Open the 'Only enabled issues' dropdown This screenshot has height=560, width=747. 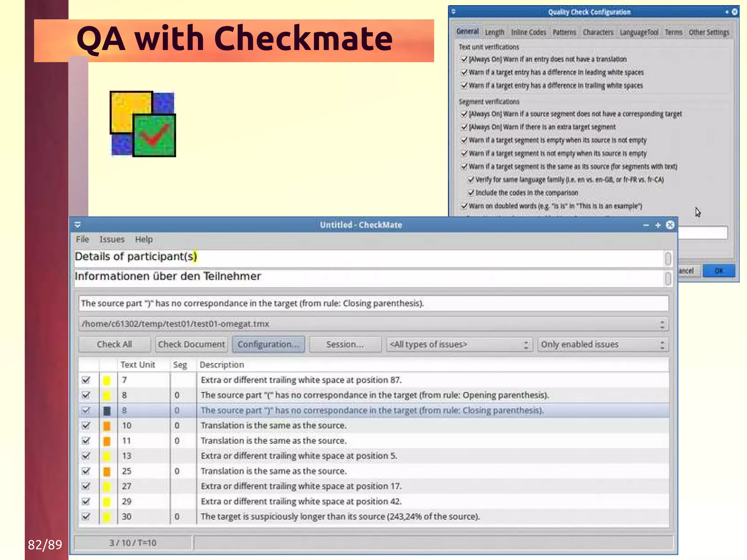pyautogui.click(x=603, y=344)
